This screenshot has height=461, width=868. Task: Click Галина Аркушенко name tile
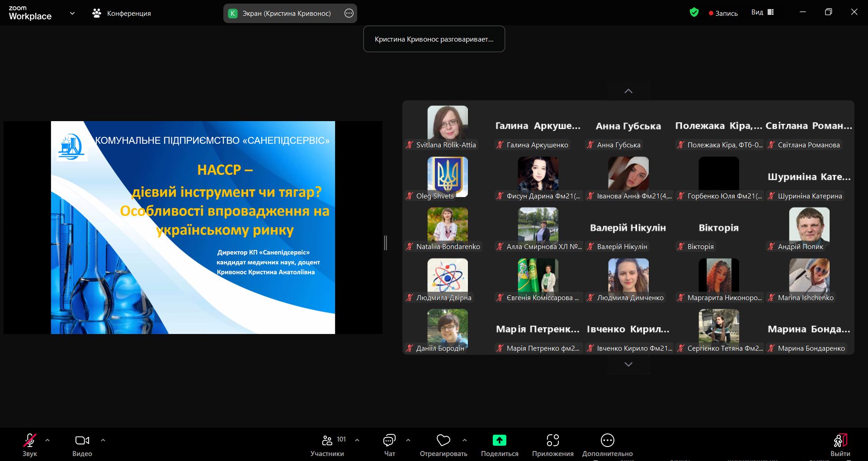[538, 126]
